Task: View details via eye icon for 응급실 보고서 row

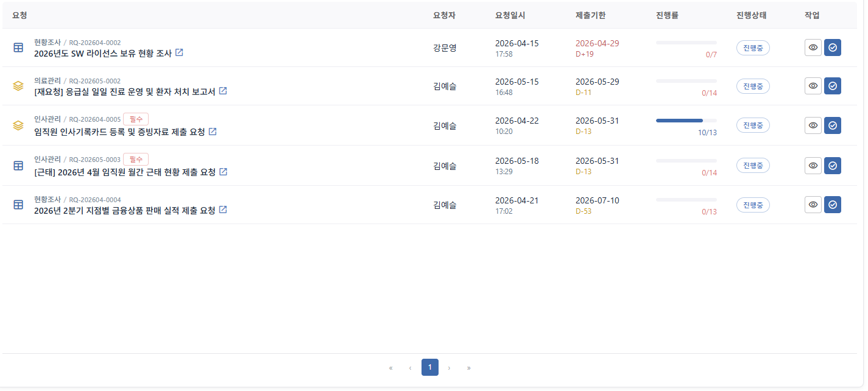Action: click(813, 86)
